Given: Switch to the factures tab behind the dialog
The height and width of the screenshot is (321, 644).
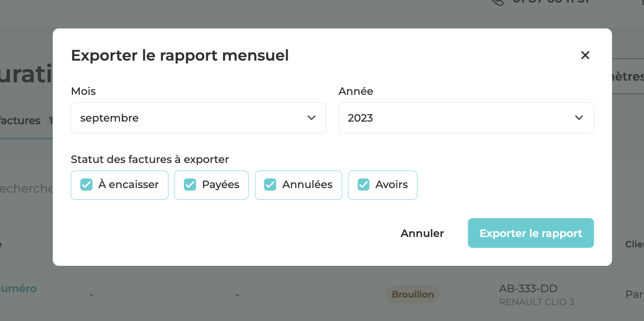Looking at the screenshot, I should pyautogui.click(x=21, y=121).
